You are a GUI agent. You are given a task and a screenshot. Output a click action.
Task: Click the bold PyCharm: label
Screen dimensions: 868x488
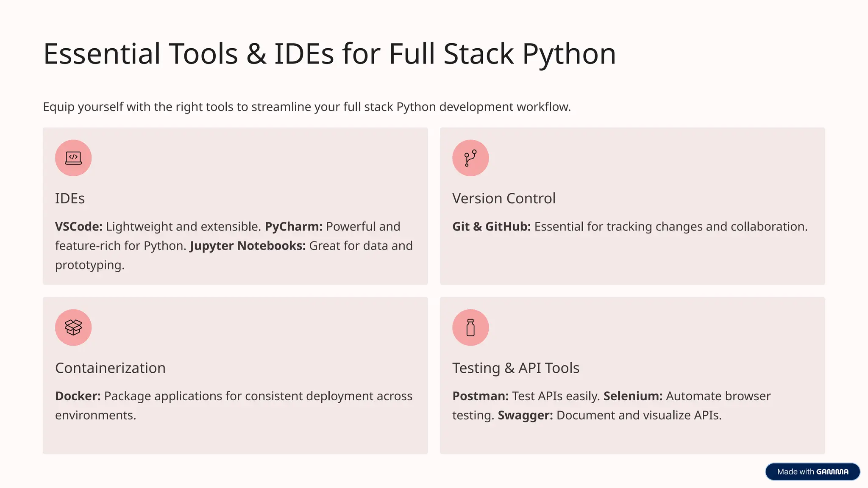[294, 227]
